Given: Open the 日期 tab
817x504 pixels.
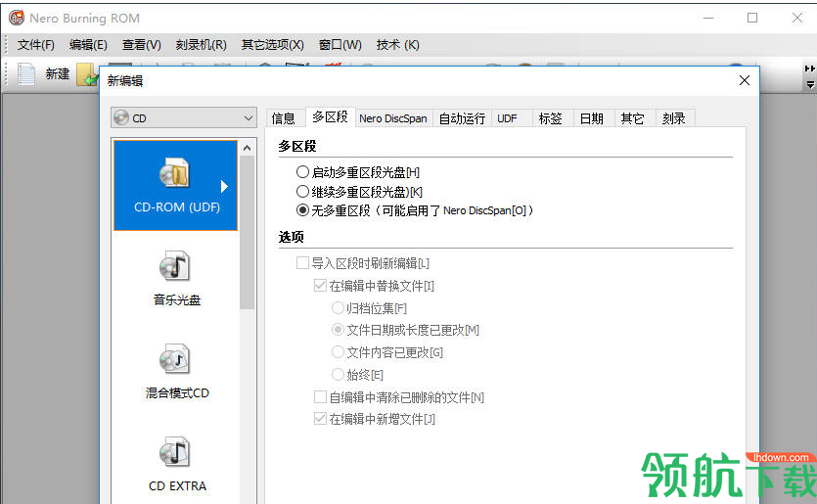Looking at the screenshot, I should coord(591,118).
